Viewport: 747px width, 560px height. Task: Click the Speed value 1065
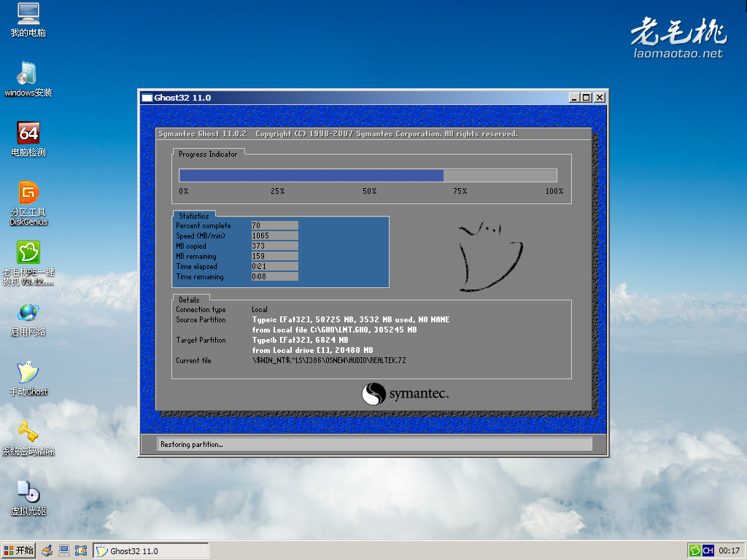click(275, 236)
